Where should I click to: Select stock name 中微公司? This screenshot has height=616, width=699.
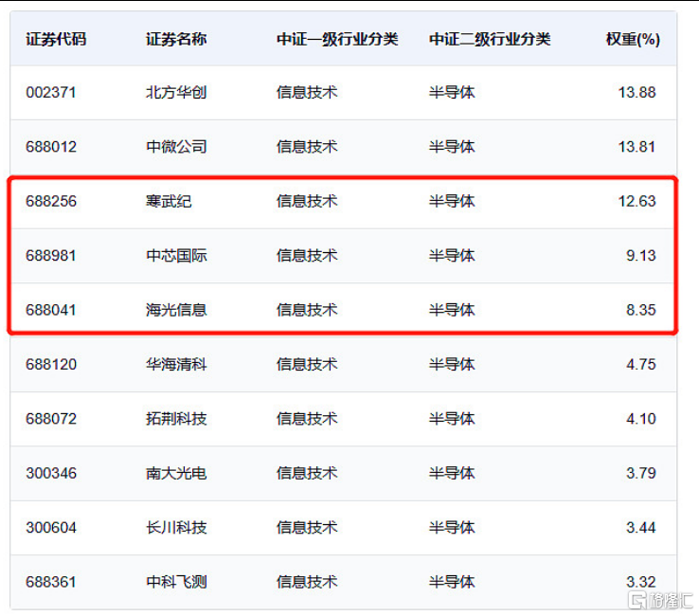[x=176, y=147]
